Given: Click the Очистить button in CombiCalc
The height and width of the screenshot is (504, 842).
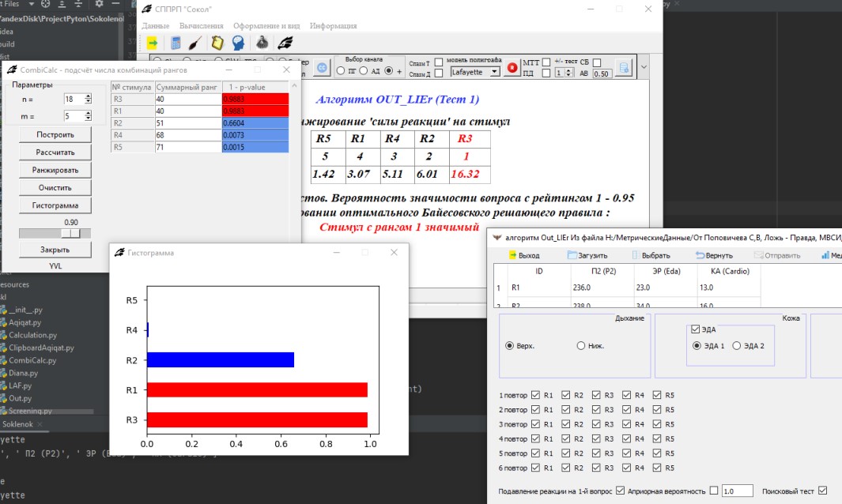Looking at the screenshot, I should [x=55, y=188].
